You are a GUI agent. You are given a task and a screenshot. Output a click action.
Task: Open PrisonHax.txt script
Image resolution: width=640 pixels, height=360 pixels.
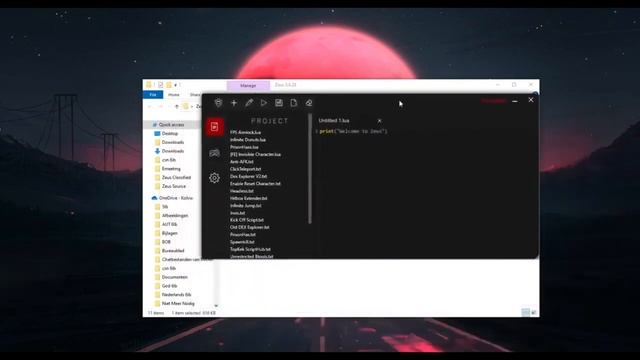pyautogui.click(x=243, y=235)
